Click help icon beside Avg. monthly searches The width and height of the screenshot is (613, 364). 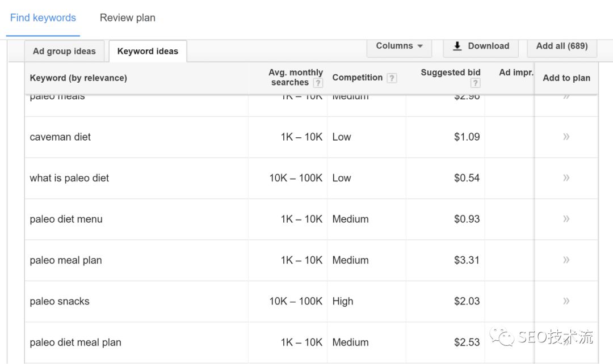pos(318,83)
